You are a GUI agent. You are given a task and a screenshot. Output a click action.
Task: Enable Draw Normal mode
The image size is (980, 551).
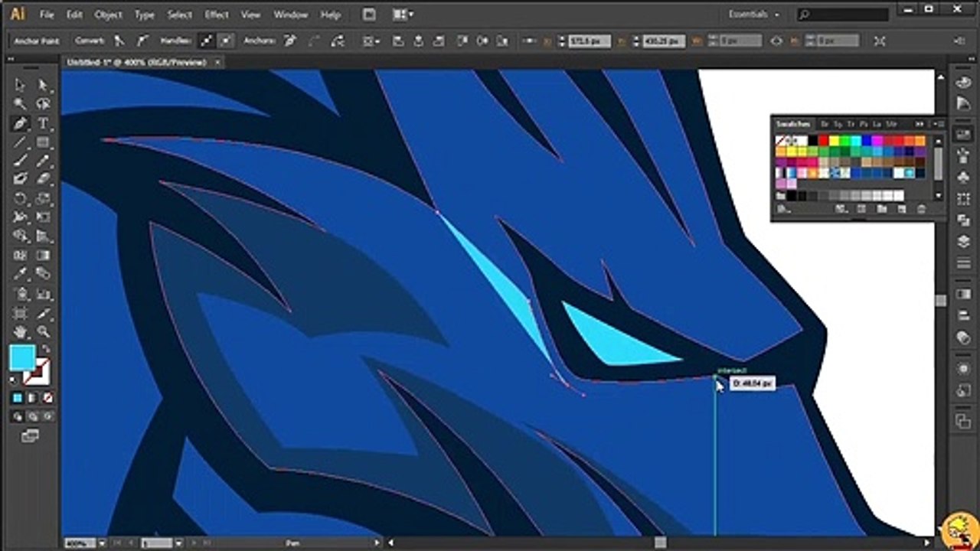[x=17, y=417]
